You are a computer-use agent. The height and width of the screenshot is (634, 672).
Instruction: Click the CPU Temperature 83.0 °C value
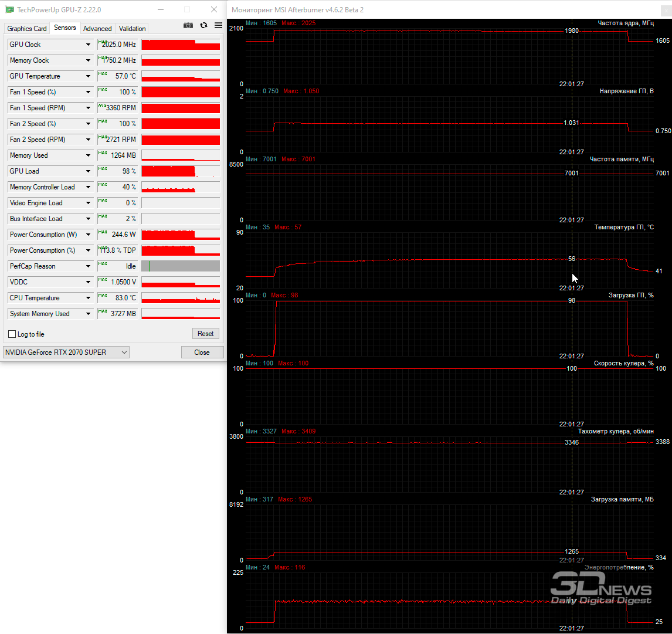coord(117,299)
